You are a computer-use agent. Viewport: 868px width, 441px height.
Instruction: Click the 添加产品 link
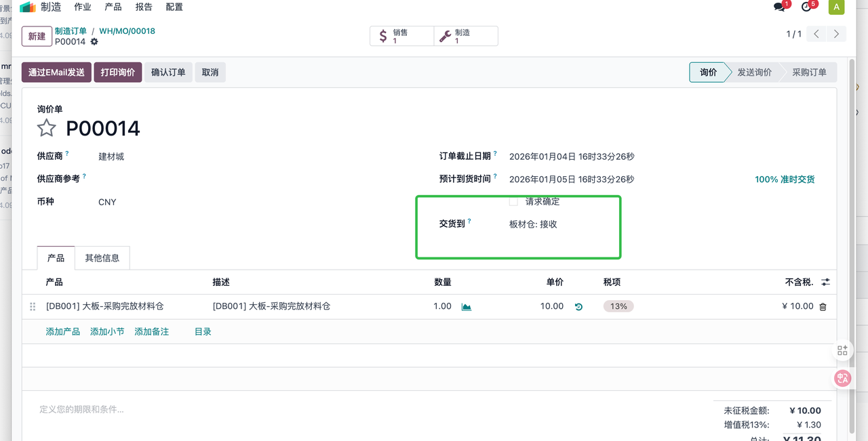[x=63, y=332]
